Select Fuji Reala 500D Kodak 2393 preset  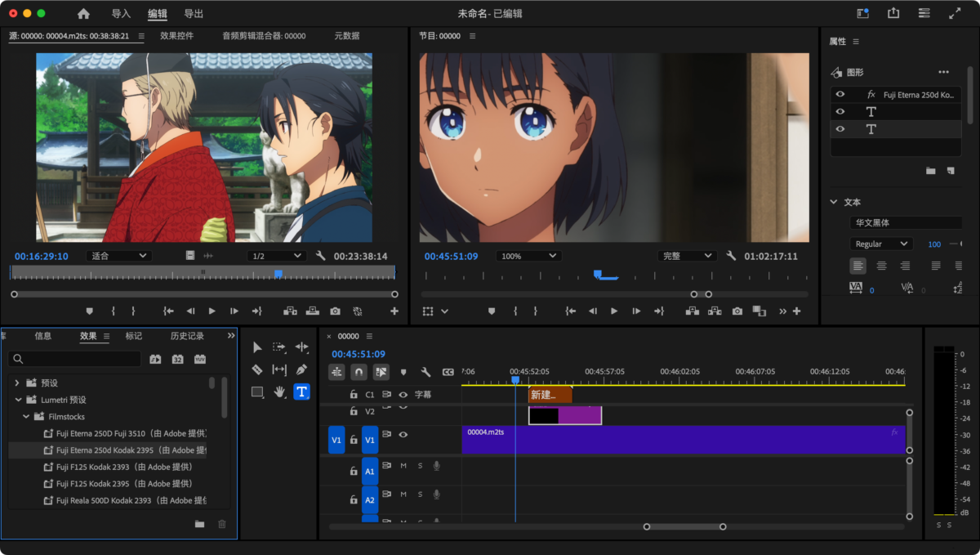pyautogui.click(x=131, y=500)
